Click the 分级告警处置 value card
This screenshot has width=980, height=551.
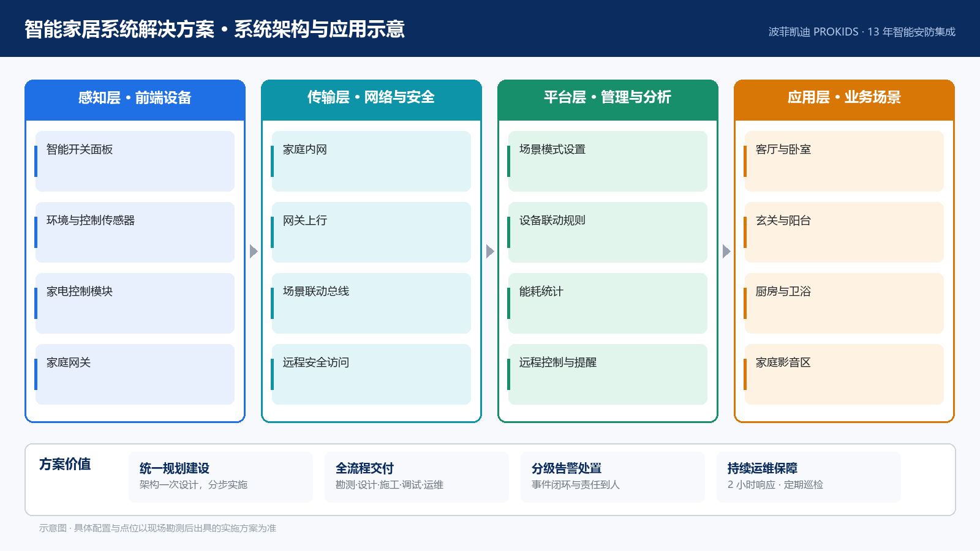612,477
